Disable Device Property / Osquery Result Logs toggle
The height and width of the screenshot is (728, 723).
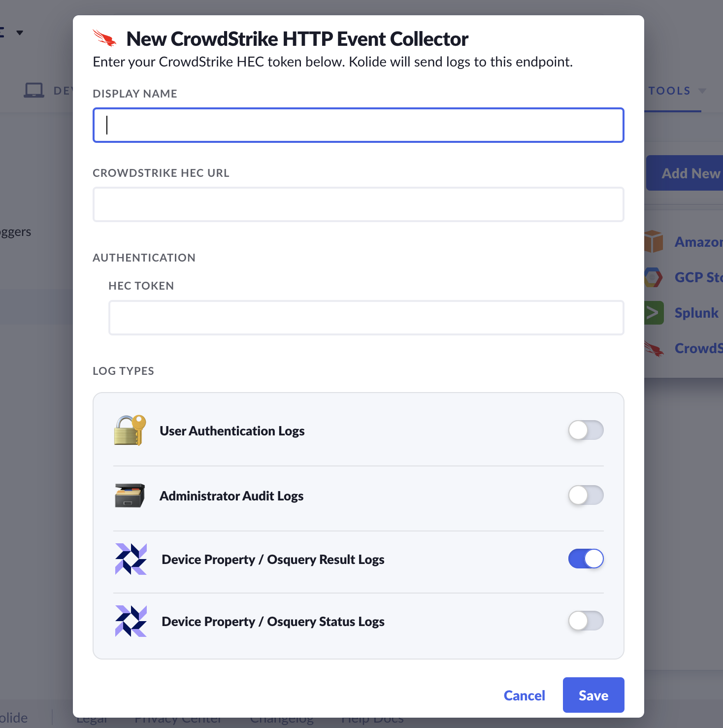(x=586, y=559)
